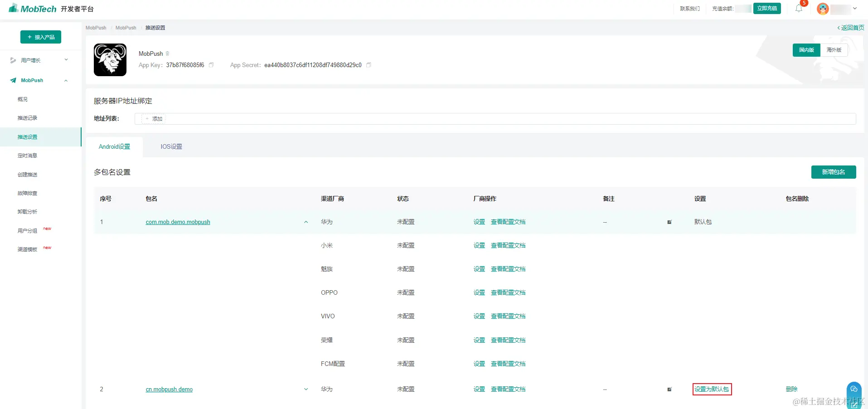Switch to 国内版 version
Screen dimensions: 868x409
pyautogui.click(x=806, y=50)
